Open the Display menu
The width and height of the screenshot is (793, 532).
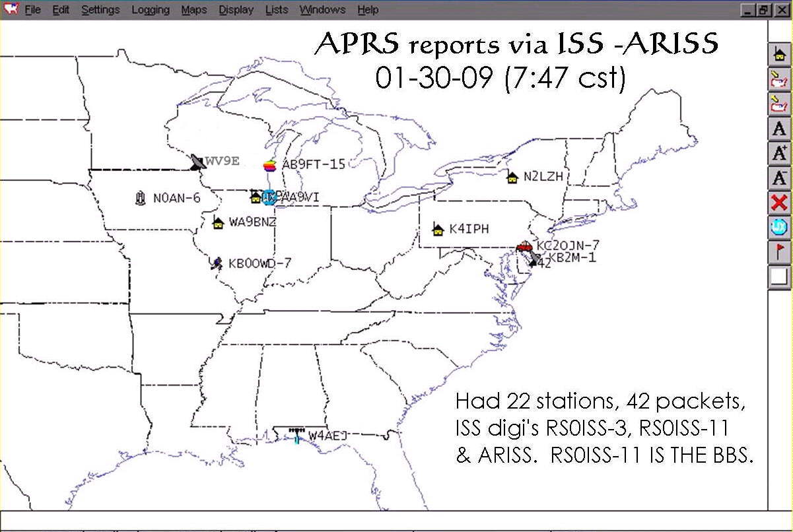coord(236,10)
